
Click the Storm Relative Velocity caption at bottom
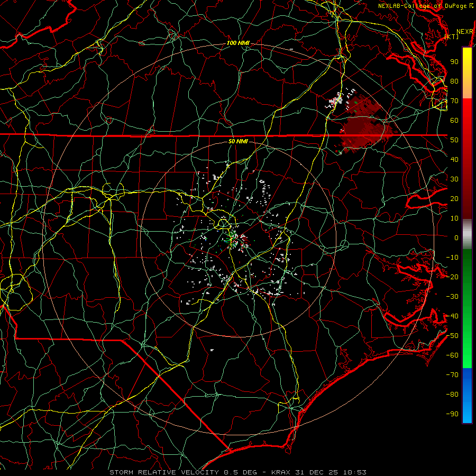pyautogui.click(x=238, y=472)
